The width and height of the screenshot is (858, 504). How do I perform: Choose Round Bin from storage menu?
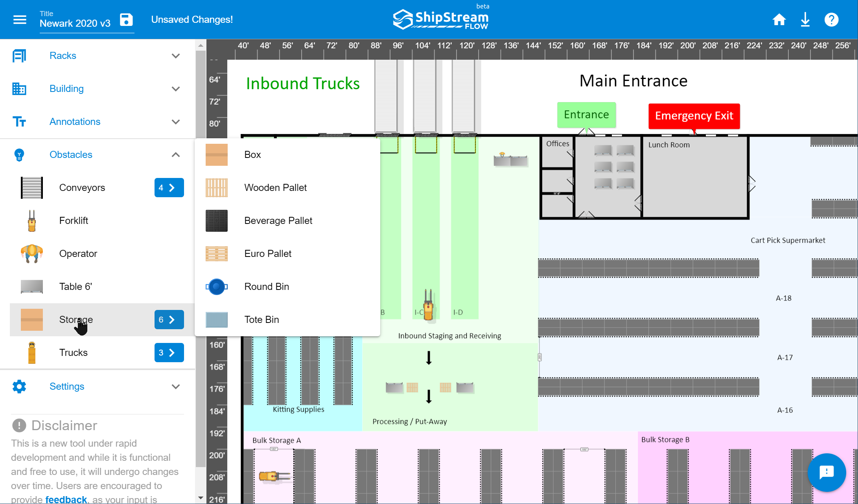[267, 286]
